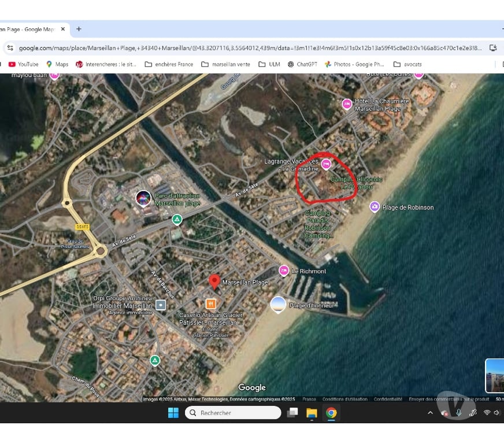The height and width of the screenshot is (444, 504).
Task: Open a new tab with the plus button
Action: pyautogui.click(x=78, y=28)
